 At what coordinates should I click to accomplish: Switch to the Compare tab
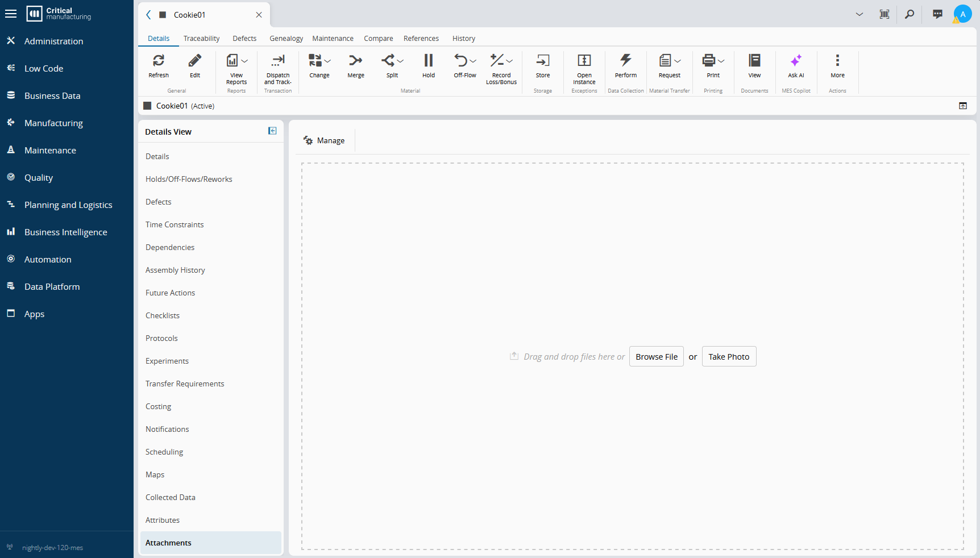(379, 38)
